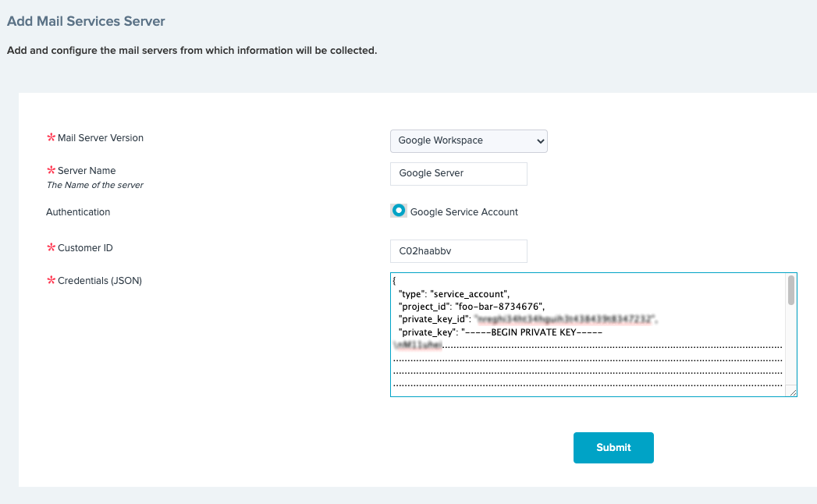Click the private_key_id line in credentials
The width and height of the screenshot is (817, 504).
[x=527, y=319]
